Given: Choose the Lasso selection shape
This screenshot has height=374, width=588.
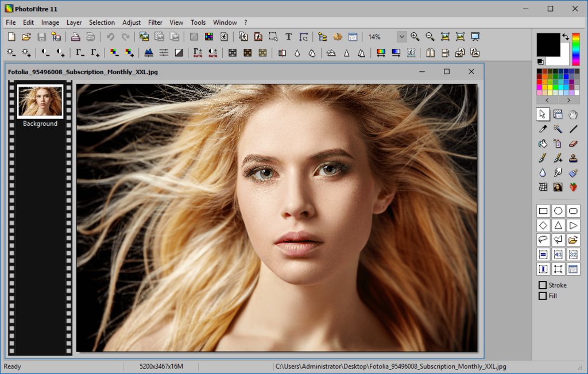Looking at the screenshot, I should 543,240.
